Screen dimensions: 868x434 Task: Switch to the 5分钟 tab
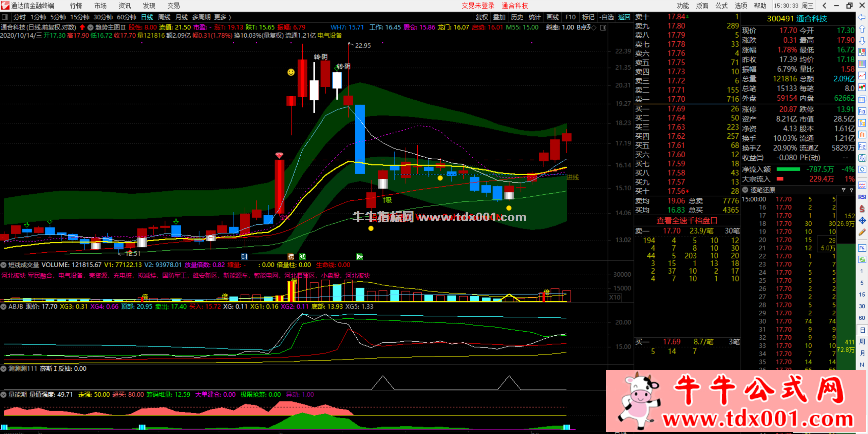point(58,17)
